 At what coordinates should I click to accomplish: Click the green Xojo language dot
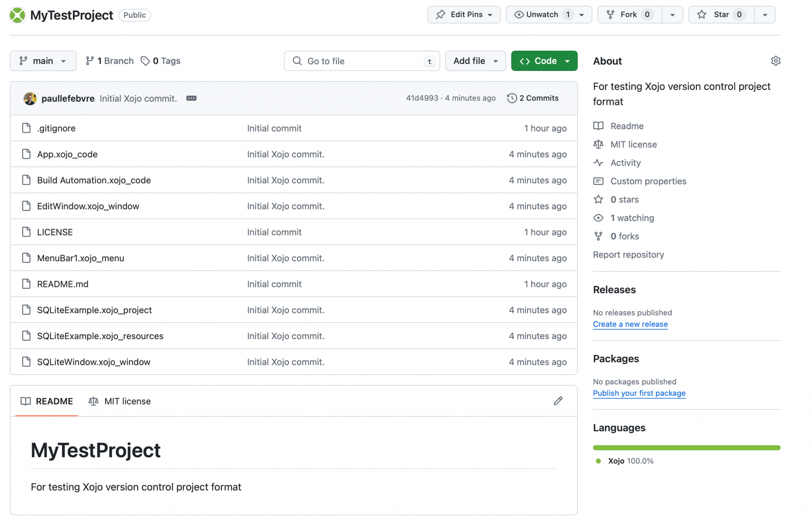[598, 461]
